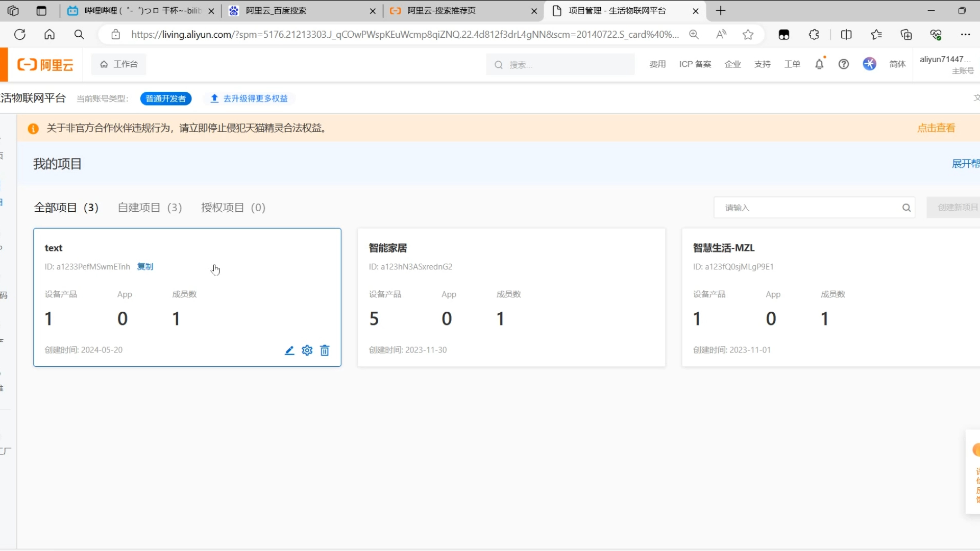
Task: Open 费用 menu in header
Action: [657, 64]
